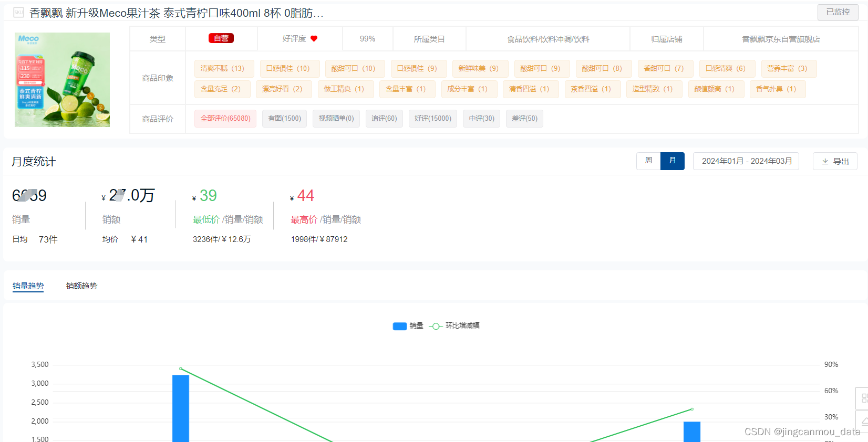Click the 香甜可口 (7) impression tag

(x=665, y=69)
